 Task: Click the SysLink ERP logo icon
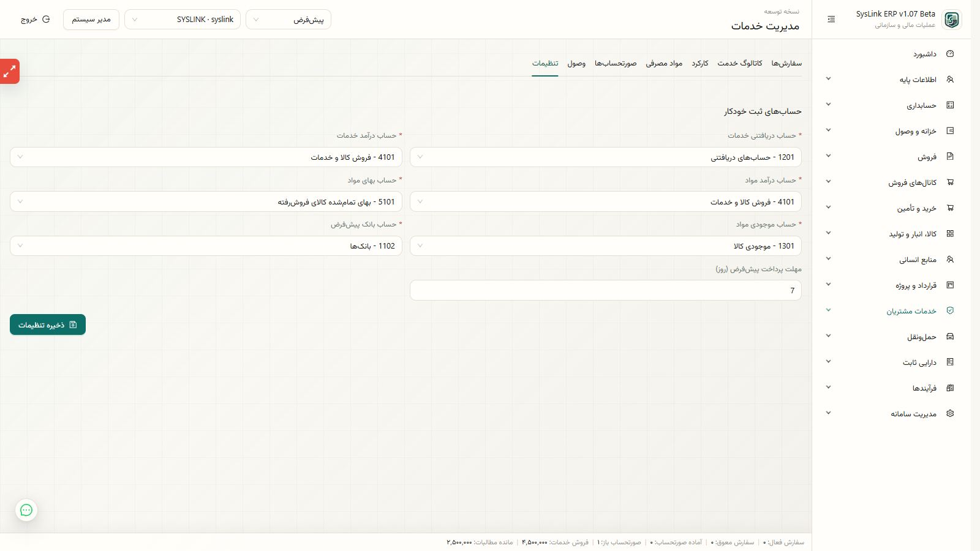pyautogui.click(x=951, y=20)
